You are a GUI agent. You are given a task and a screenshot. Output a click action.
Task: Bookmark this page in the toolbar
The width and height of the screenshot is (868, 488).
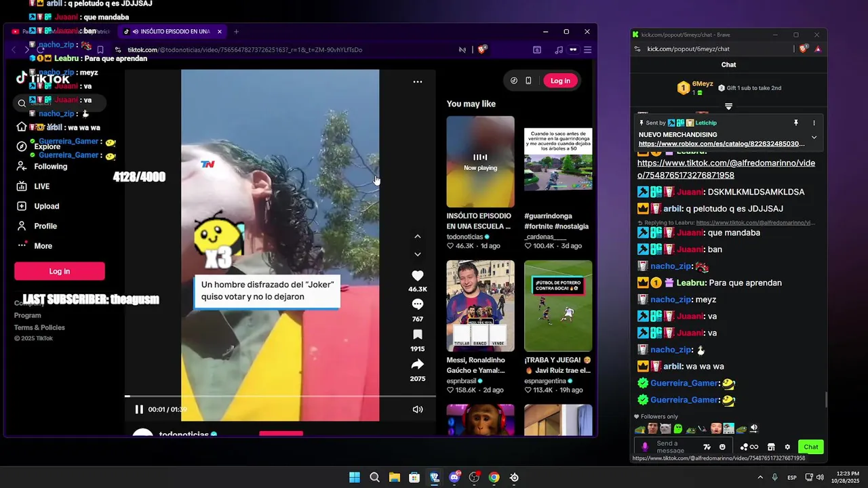[x=100, y=49]
